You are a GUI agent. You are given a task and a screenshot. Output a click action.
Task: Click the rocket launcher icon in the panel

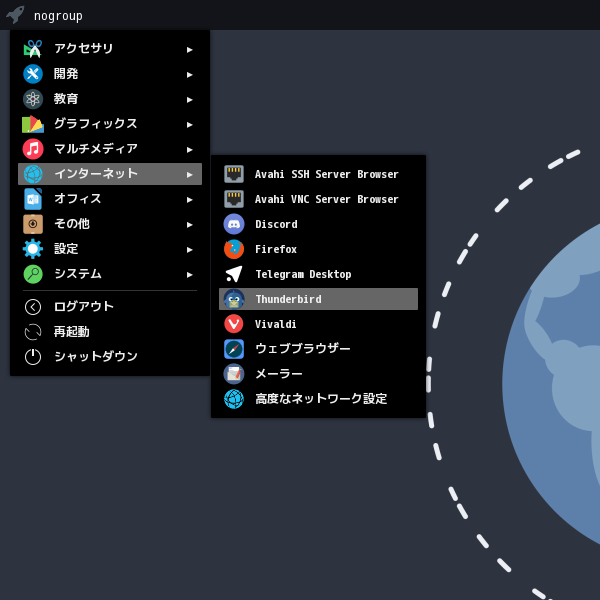point(15,15)
